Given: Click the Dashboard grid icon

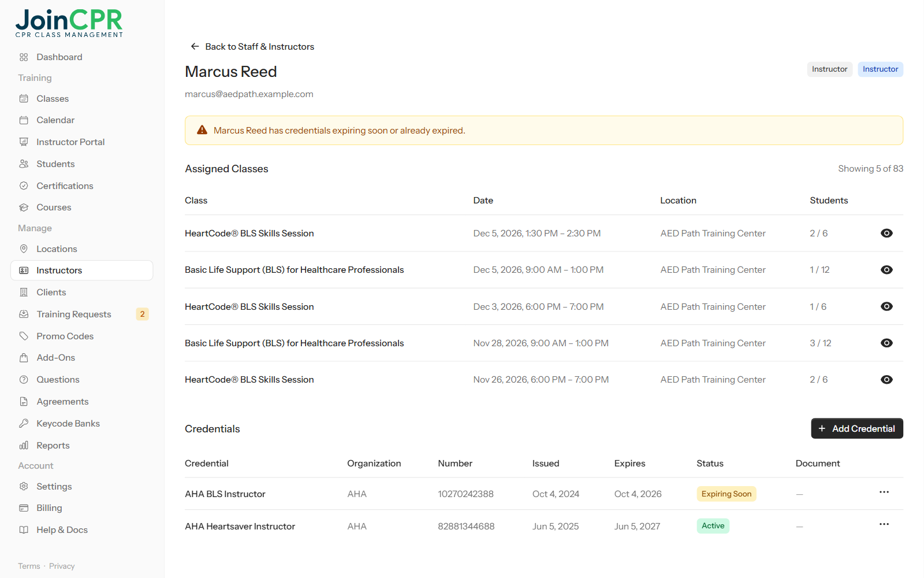Looking at the screenshot, I should pos(24,57).
